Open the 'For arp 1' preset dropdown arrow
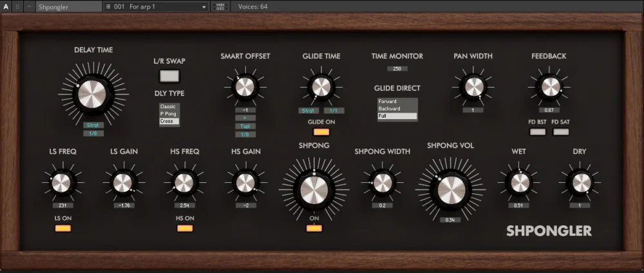This screenshot has height=273, width=644. click(x=204, y=7)
